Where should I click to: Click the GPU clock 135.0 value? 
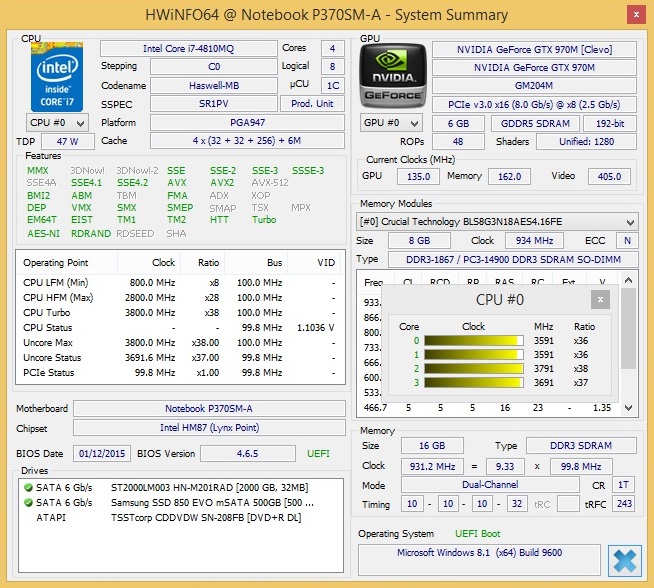418,176
